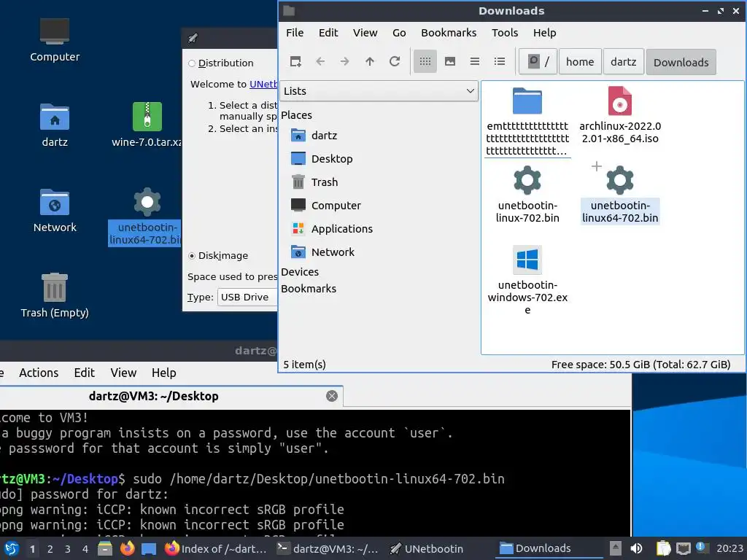Open Help menu in terminal window

164,373
